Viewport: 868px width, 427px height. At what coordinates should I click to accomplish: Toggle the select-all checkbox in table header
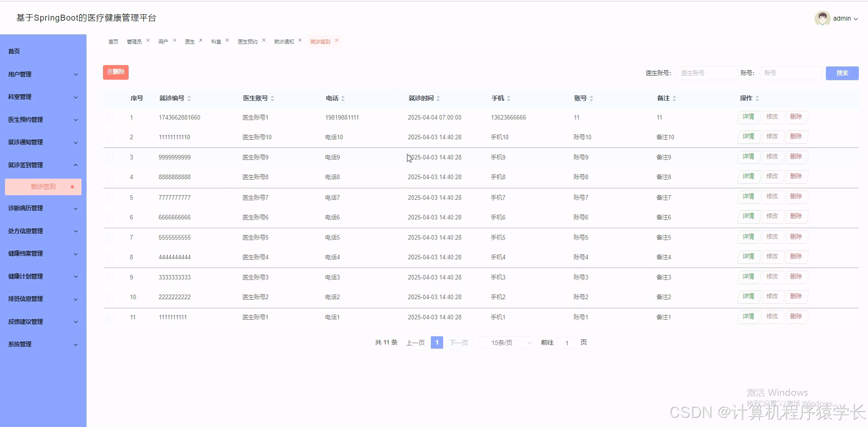[110, 99]
